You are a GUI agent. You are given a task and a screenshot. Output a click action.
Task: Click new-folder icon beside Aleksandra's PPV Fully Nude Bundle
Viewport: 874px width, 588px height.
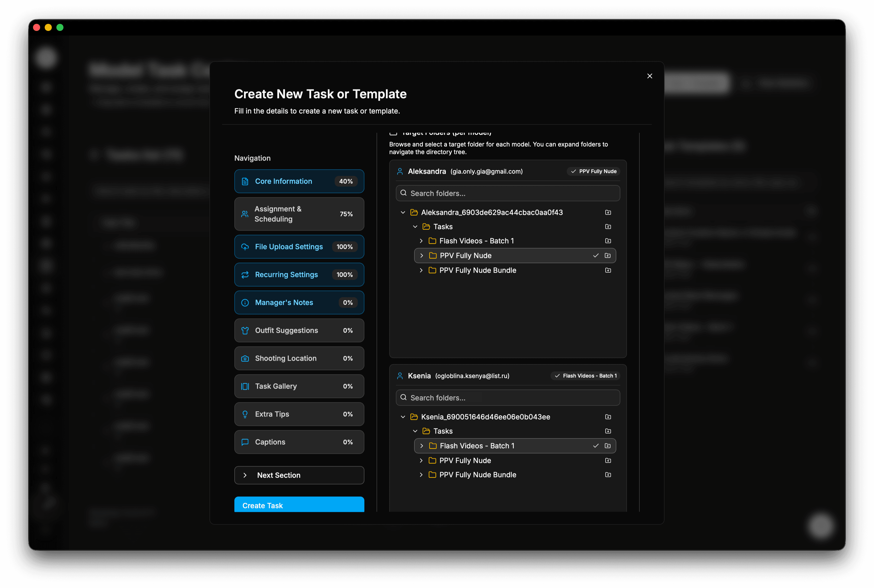[608, 270]
